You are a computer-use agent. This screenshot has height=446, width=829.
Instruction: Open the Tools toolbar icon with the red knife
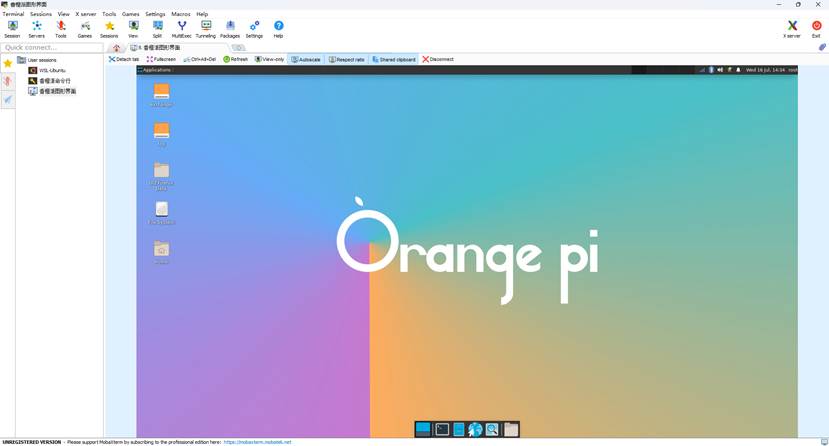(61, 29)
